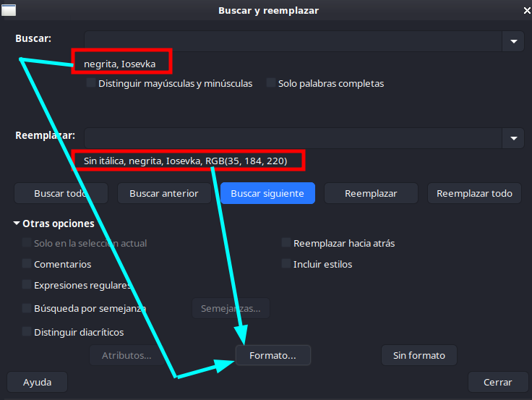Check Solo palabras completas
The image size is (532, 400).
(x=271, y=83)
